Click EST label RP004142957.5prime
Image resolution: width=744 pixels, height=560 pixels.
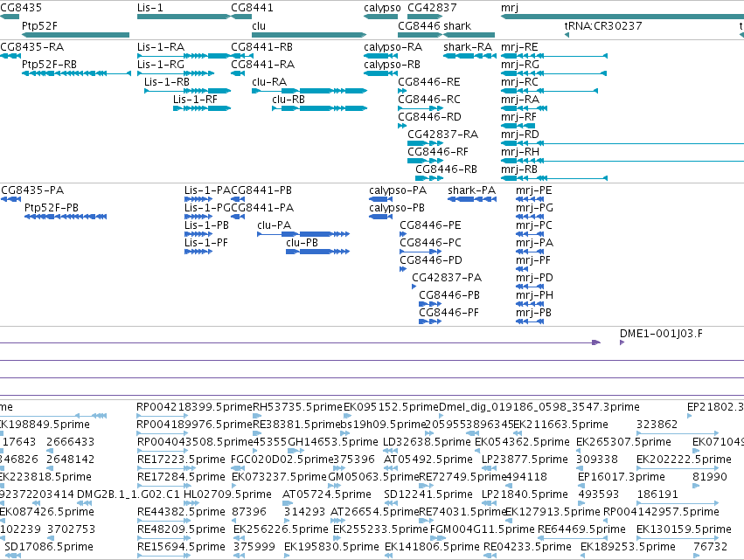tap(661, 513)
